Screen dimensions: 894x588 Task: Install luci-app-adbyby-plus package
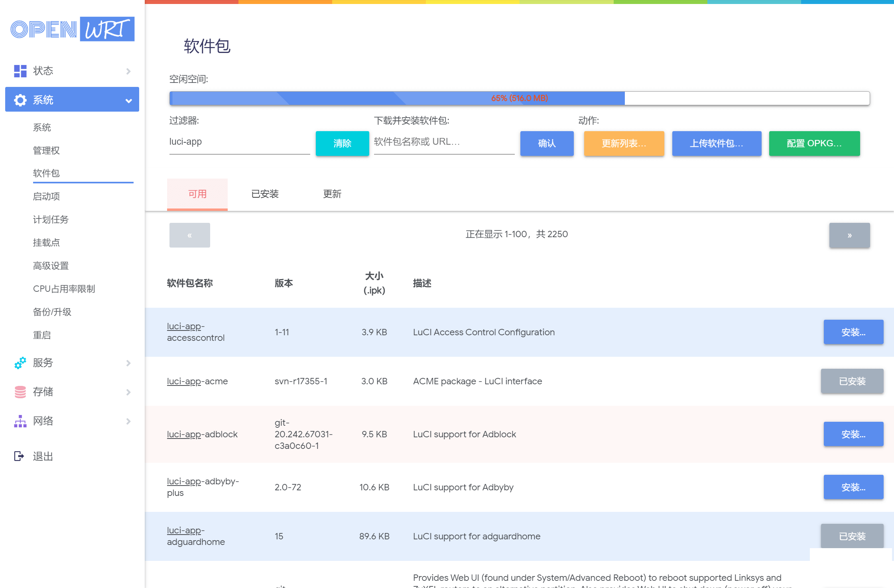[x=853, y=487]
